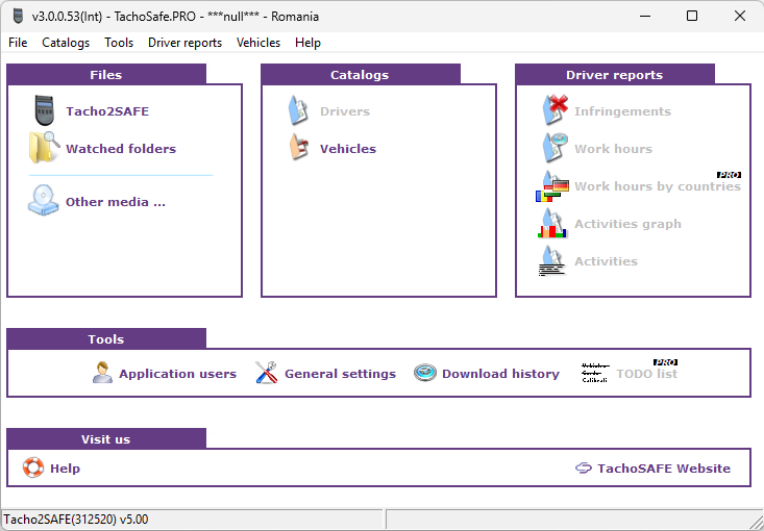
Task: Click the Download history disc icon
Action: 425,373
